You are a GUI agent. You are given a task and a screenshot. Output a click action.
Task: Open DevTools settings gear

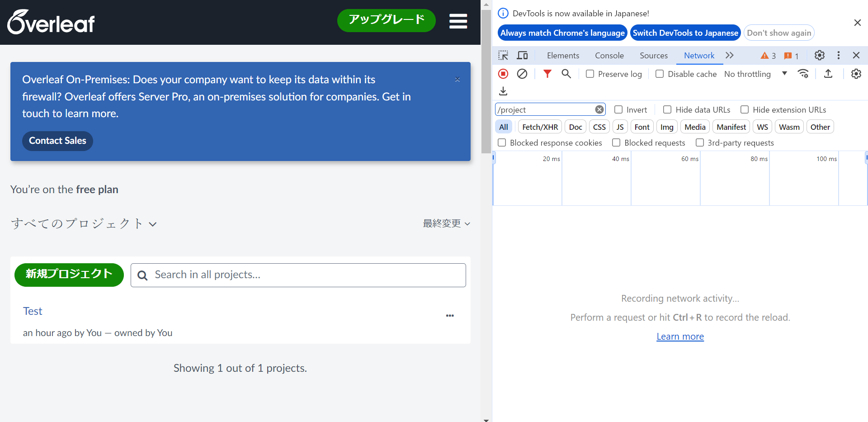click(x=820, y=55)
